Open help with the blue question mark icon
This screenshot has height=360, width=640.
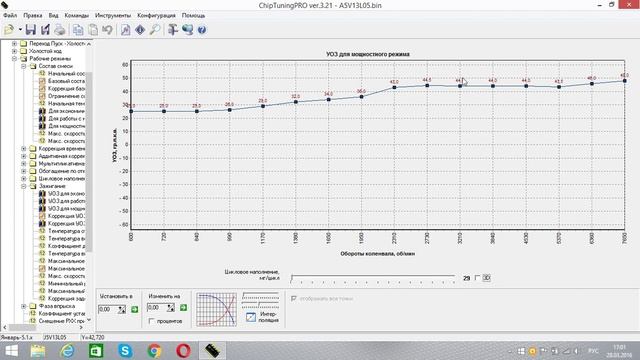[202, 29]
